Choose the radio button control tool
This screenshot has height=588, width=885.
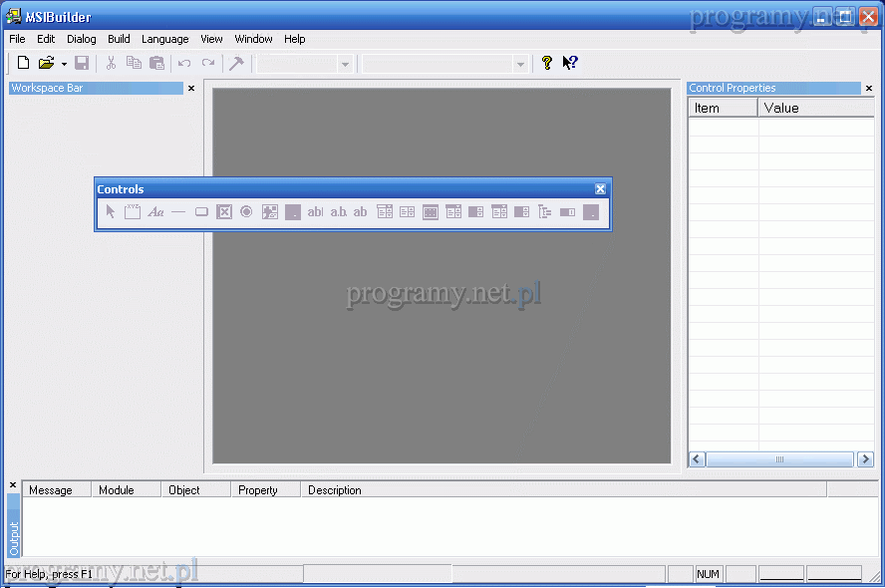click(x=246, y=211)
